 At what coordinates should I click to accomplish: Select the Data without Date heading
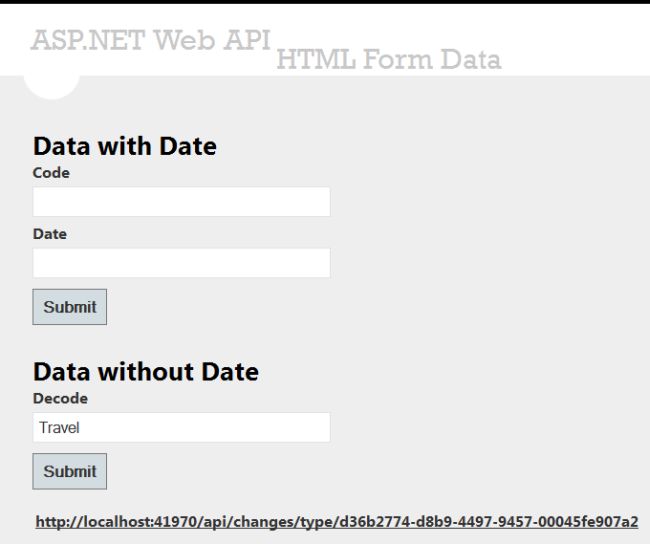coord(146,373)
